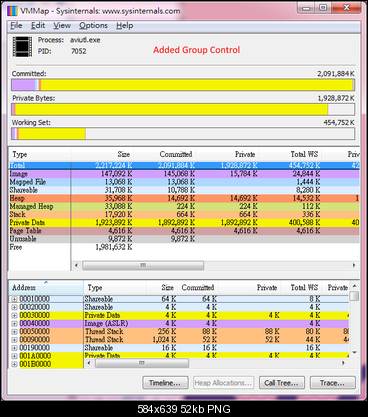Click the 1,923,892 K Private Data size
368x417 pixels.
[114, 223]
